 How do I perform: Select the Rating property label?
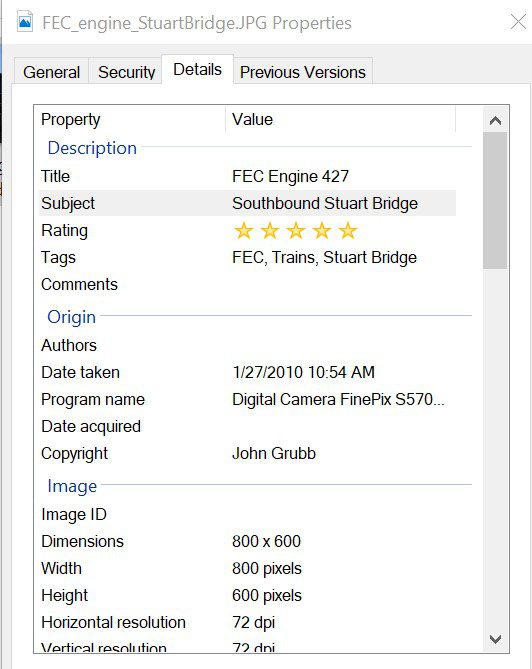pyautogui.click(x=64, y=231)
